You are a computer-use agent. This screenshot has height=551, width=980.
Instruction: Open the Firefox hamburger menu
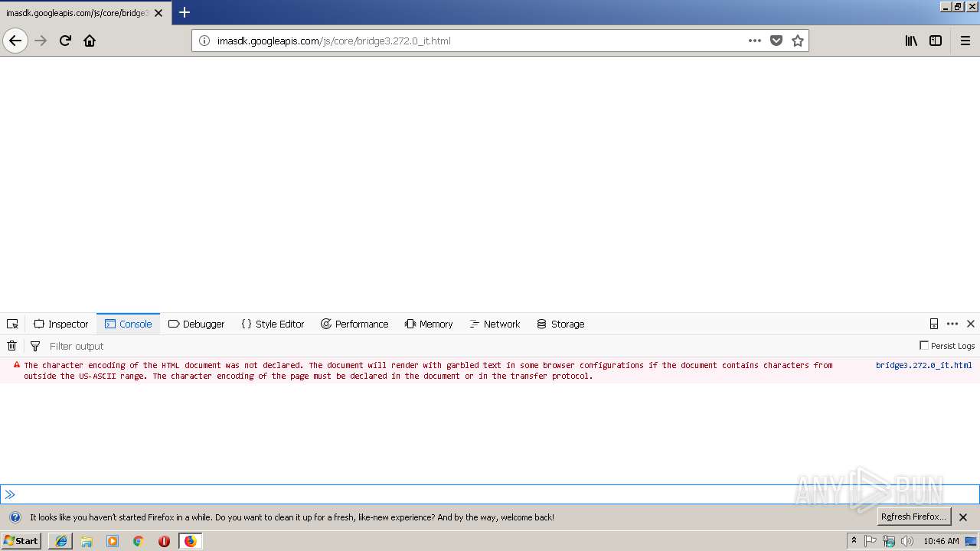[965, 41]
